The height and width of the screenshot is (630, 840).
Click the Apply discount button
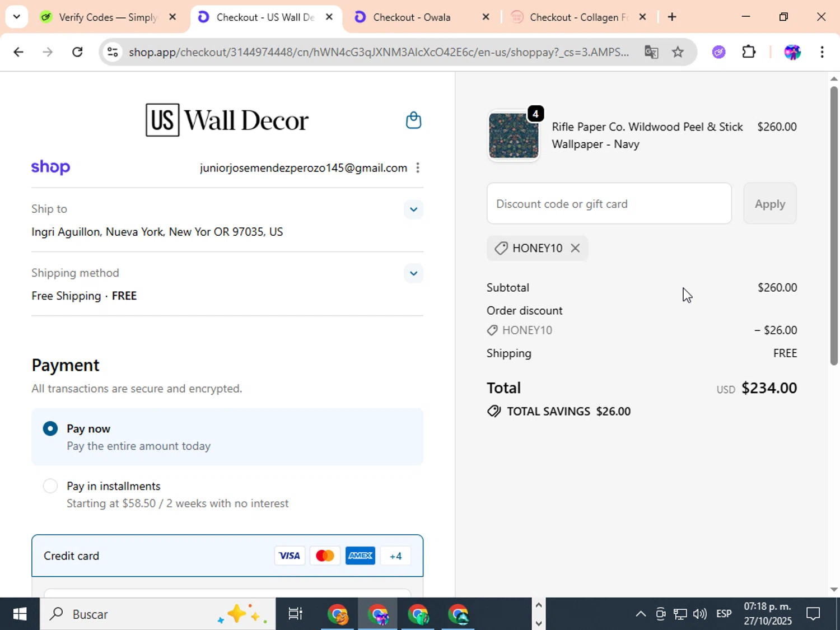click(770, 204)
